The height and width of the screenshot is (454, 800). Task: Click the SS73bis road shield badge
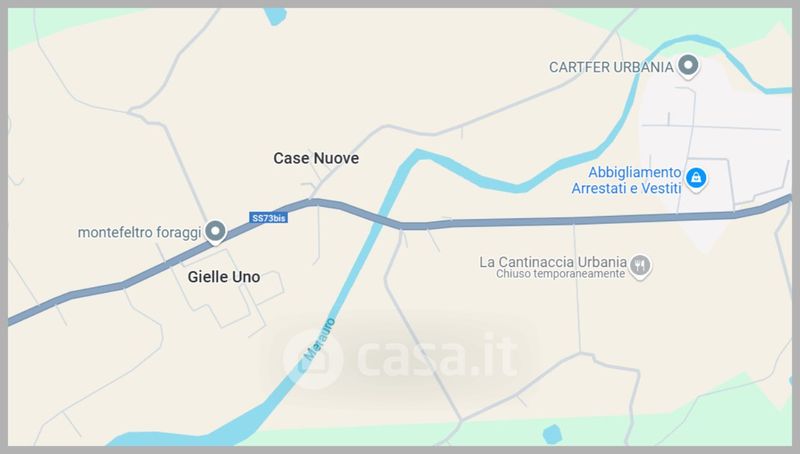(x=268, y=218)
